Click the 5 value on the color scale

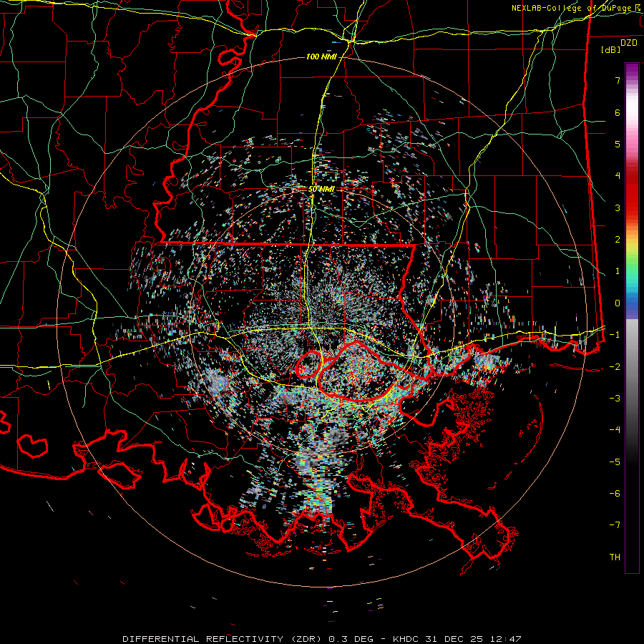[x=618, y=144]
